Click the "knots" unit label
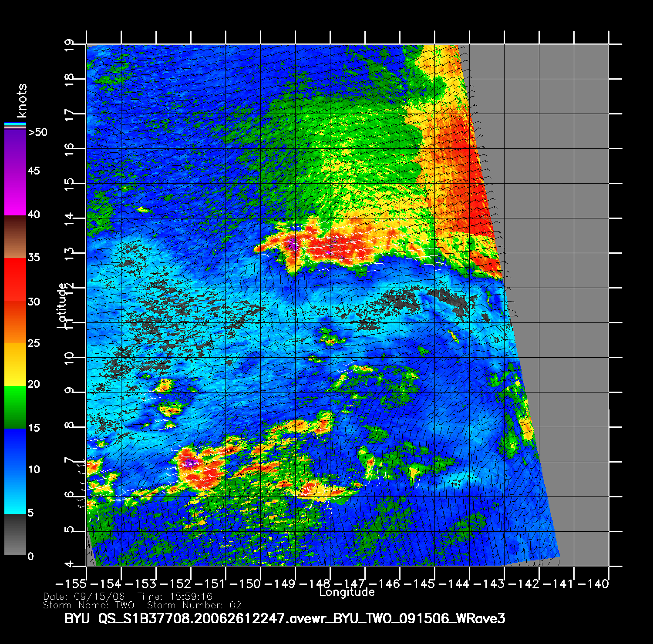653x644 pixels. coord(21,101)
